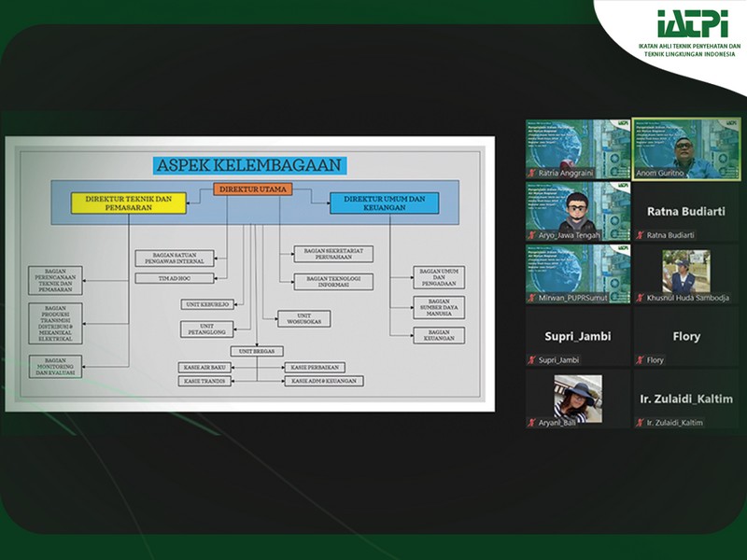Click the TIM AD HOC box
Viewport: 747px width, 560px height.
point(175,278)
